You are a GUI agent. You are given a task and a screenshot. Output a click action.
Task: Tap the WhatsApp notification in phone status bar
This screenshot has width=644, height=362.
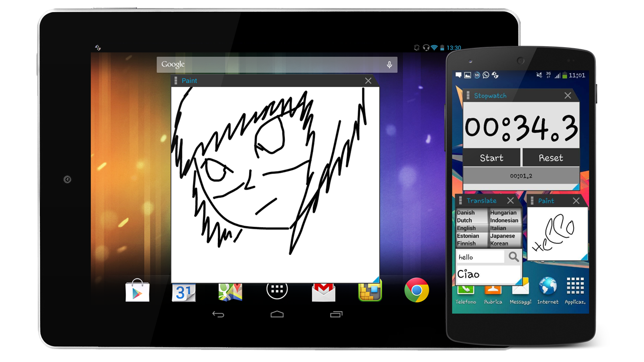[486, 75]
